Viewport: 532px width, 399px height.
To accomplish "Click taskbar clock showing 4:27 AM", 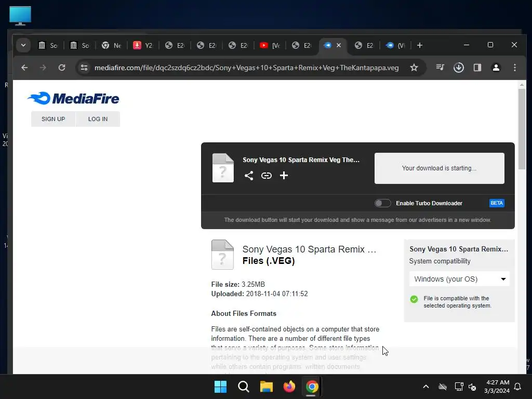I will pos(497,387).
